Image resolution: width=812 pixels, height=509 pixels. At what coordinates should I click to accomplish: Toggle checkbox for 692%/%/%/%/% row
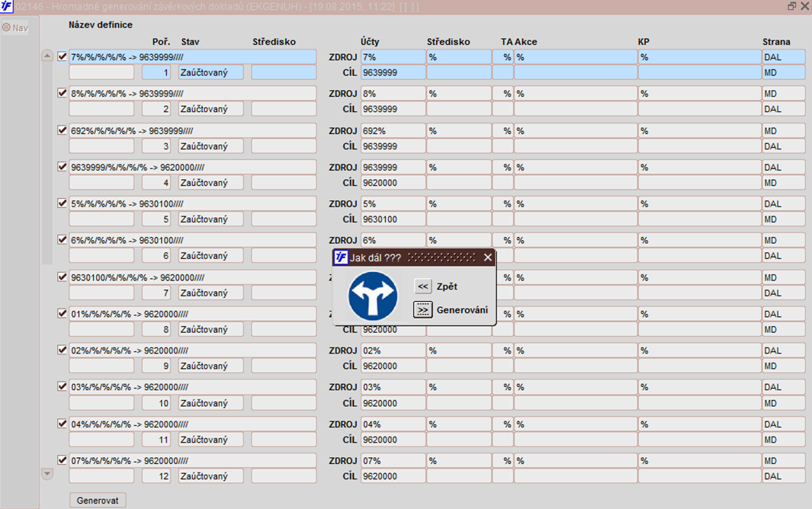click(x=63, y=130)
